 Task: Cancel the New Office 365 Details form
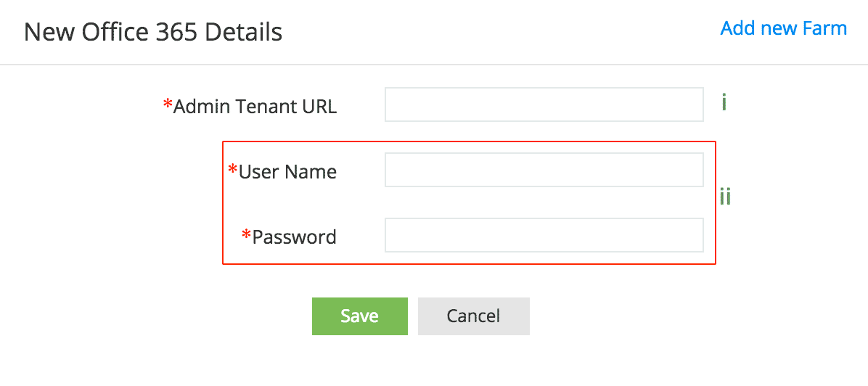pyautogui.click(x=473, y=316)
